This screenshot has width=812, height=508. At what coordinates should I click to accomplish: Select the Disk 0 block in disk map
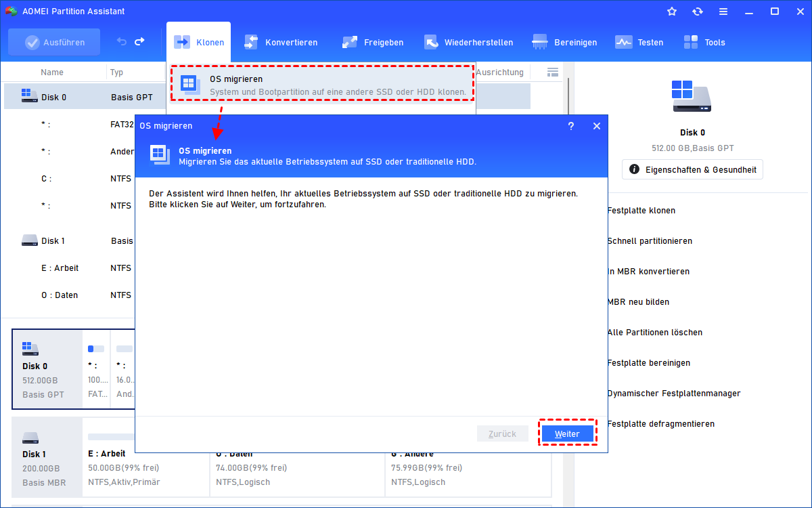(47, 370)
